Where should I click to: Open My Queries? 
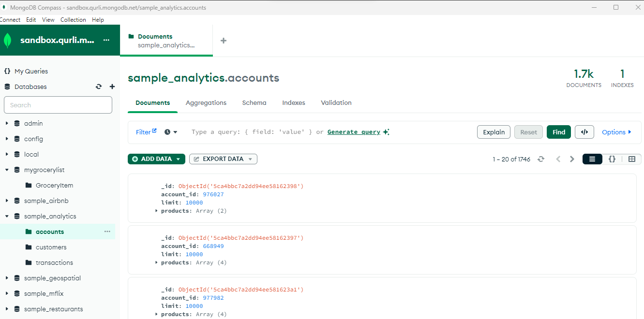point(31,71)
